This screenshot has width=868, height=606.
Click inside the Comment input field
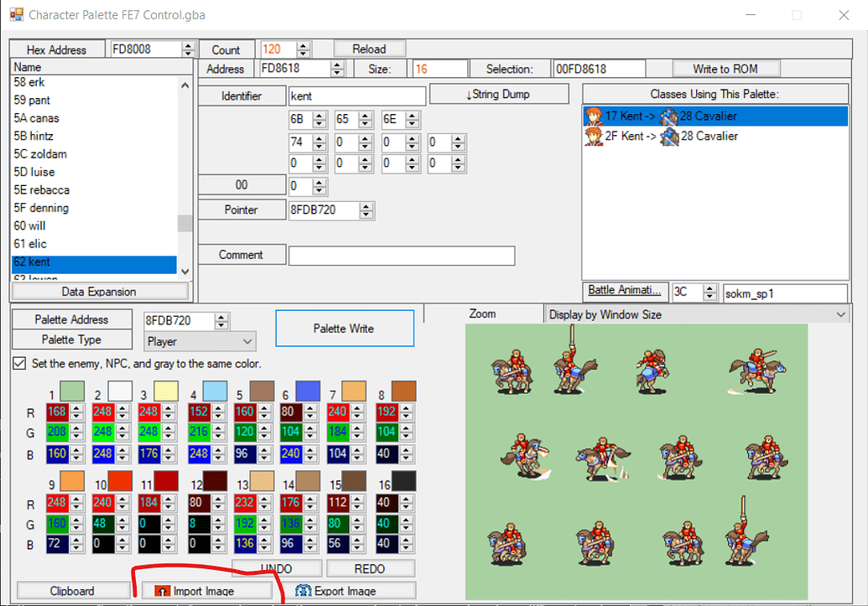(401, 255)
